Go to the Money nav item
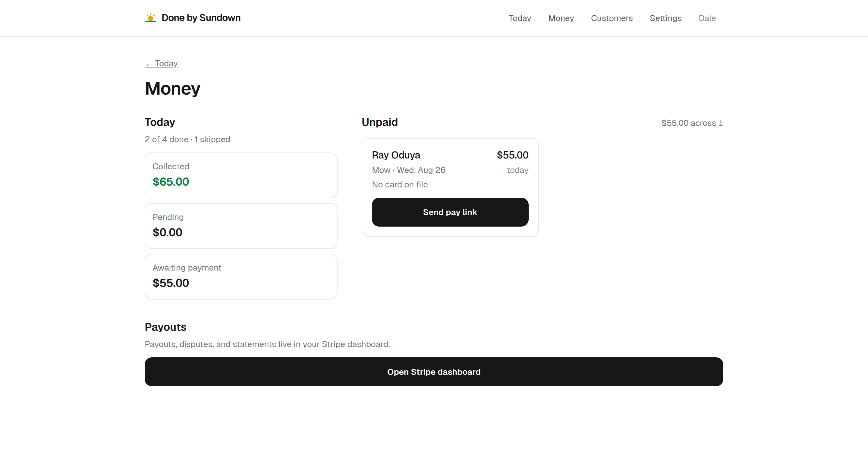 pyautogui.click(x=561, y=18)
